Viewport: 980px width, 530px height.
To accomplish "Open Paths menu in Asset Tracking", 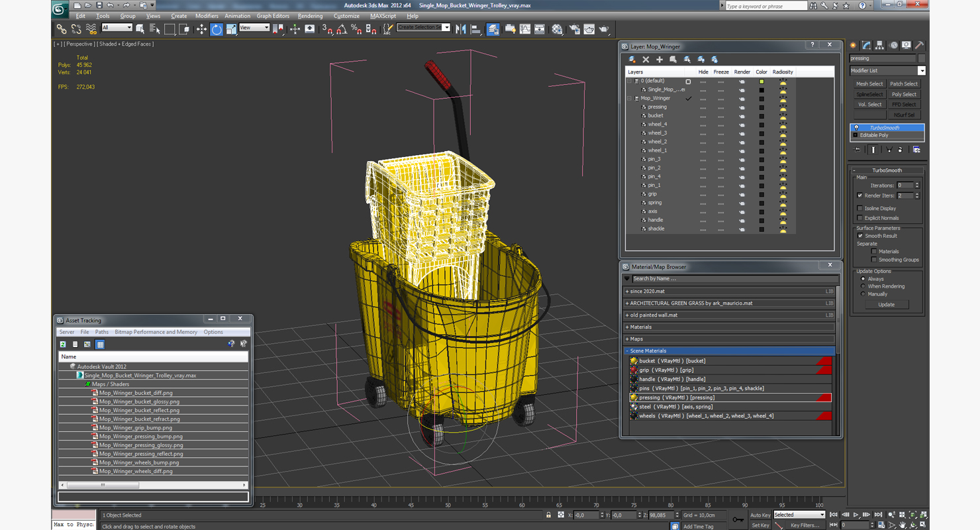I will pos(101,332).
